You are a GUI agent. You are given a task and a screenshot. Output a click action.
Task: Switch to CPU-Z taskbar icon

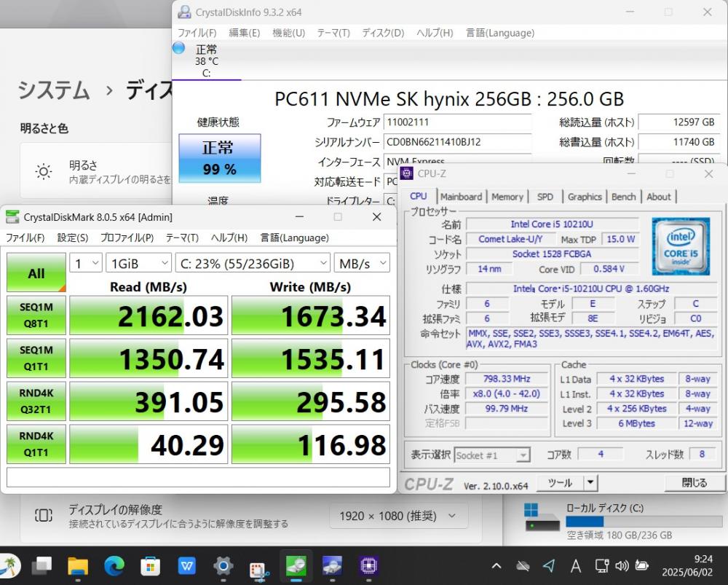368,565
